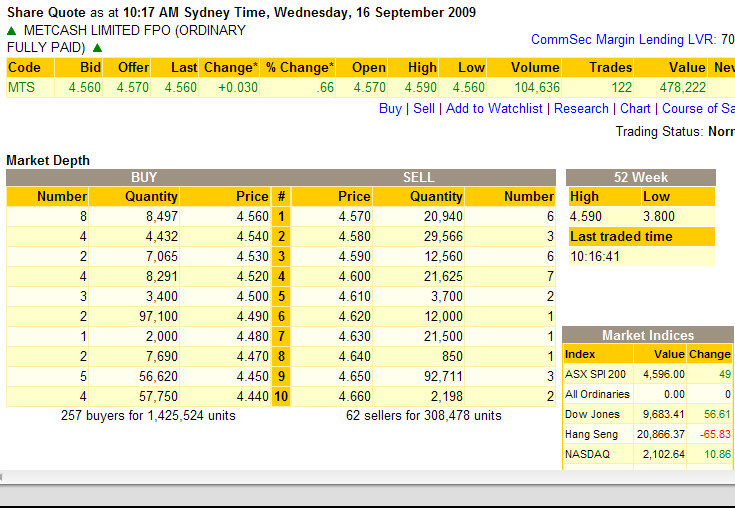
Task: Select High value 4.590 in quote row
Action: pyautogui.click(x=420, y=88)
